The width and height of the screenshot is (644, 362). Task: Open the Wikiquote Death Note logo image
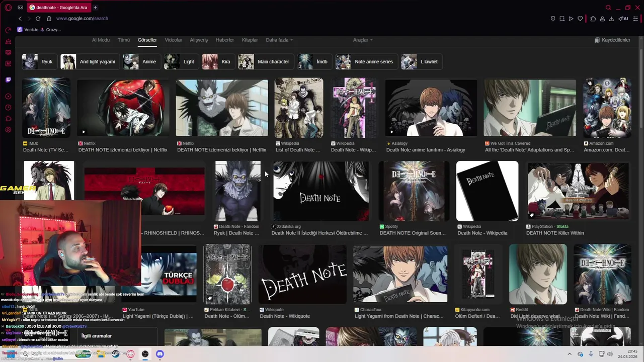(303, 275)
